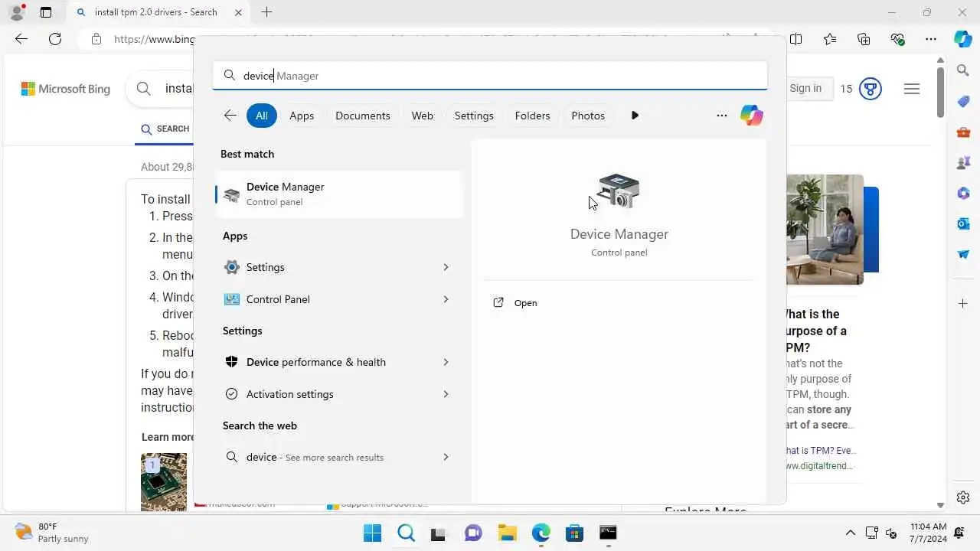Open Edge tab actions menu
This screenshot has height=551, width=980.
tap(46, 12)
